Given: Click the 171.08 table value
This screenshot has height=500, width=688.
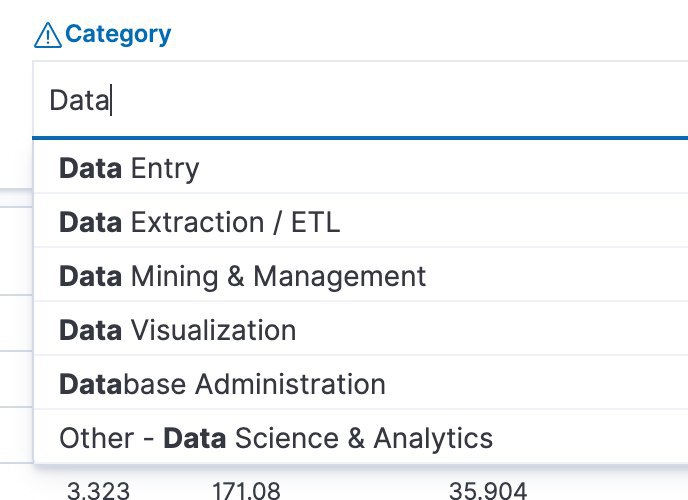Looking at the screenshot, I should [246, 491].
